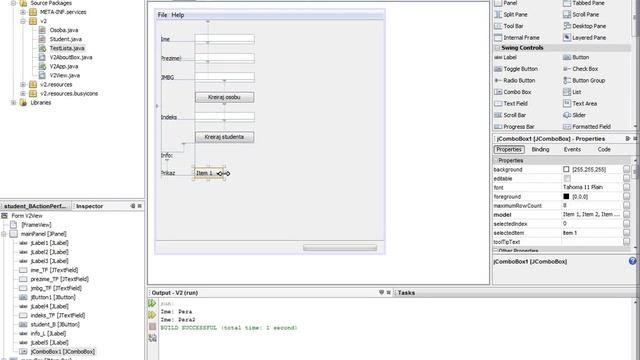Choose the Internal Frame palette item
Image resolution: width=640 pixels, height=360 pixels.
[x=517, y=38]
